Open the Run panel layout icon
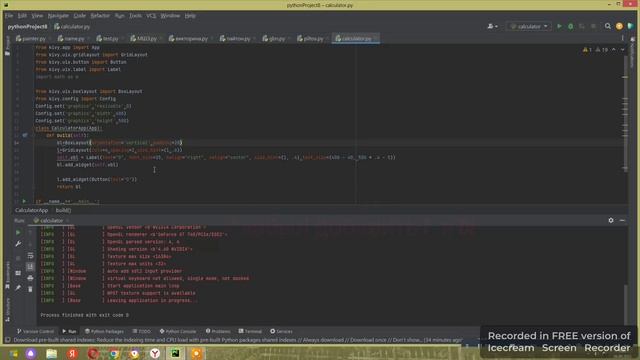Image resolution: width=640 pixels, height=360 pixels. 18,273
